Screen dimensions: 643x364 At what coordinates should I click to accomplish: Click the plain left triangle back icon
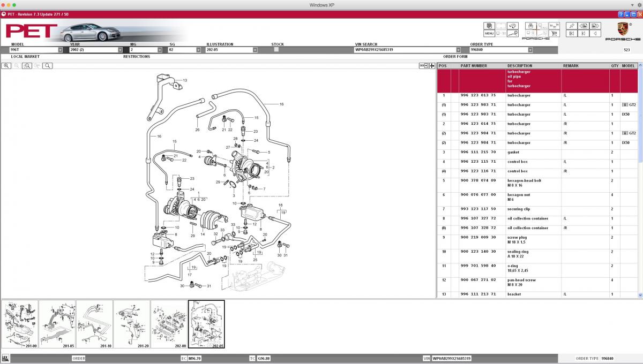(x=595, y=33)
